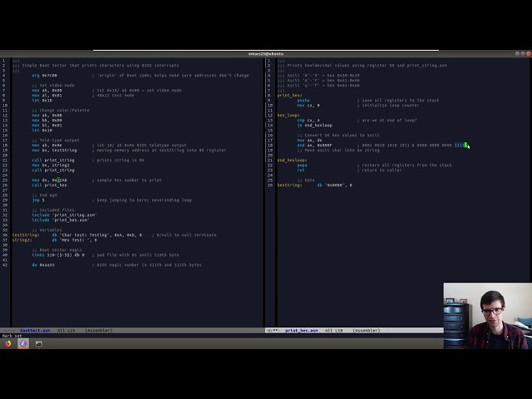Open Firefox from the taskbar
This screenshot has height=399, width=532.
(7, 343)
